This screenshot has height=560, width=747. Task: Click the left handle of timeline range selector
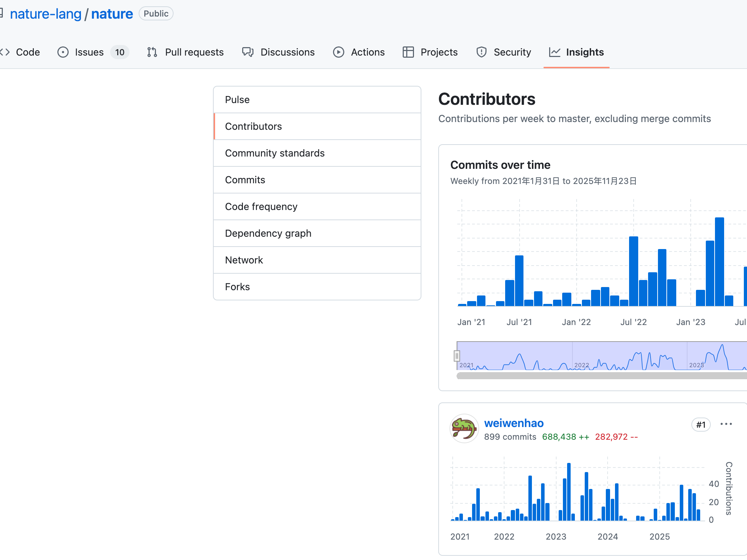click(457, 356)
